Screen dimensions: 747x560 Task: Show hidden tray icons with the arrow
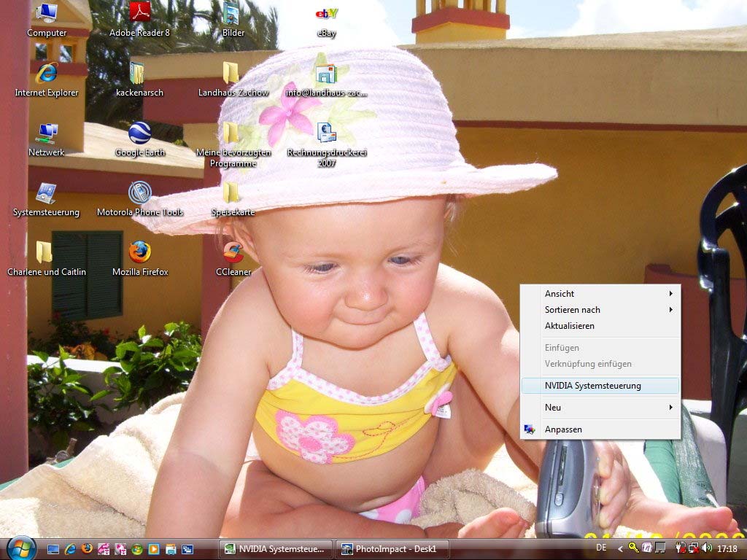coord(621,548)
